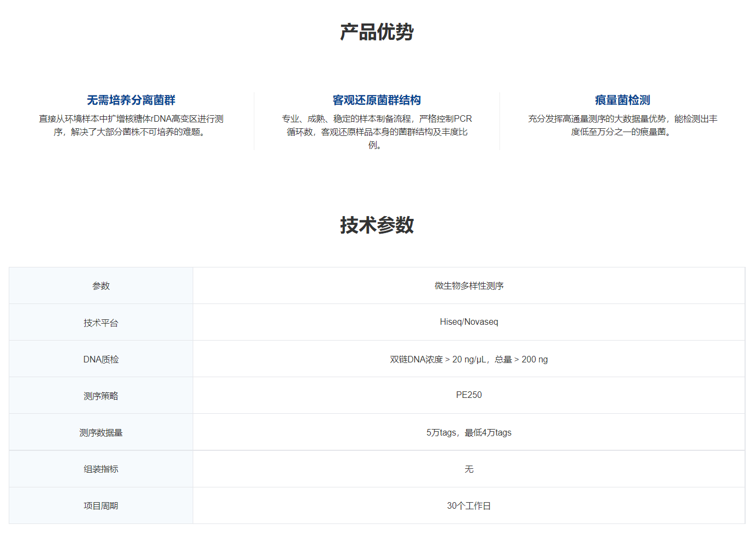Click the 5万tags data amount cell
The height and width of the screenshot is (536, 756).
pos(469,433)
